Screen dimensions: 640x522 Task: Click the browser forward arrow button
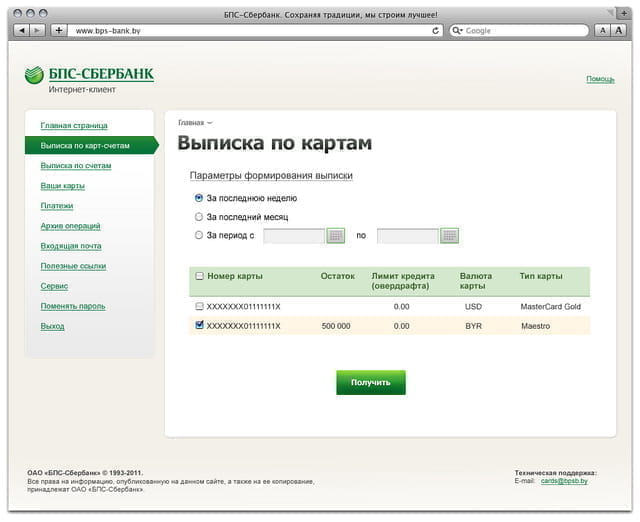(38, 30)
